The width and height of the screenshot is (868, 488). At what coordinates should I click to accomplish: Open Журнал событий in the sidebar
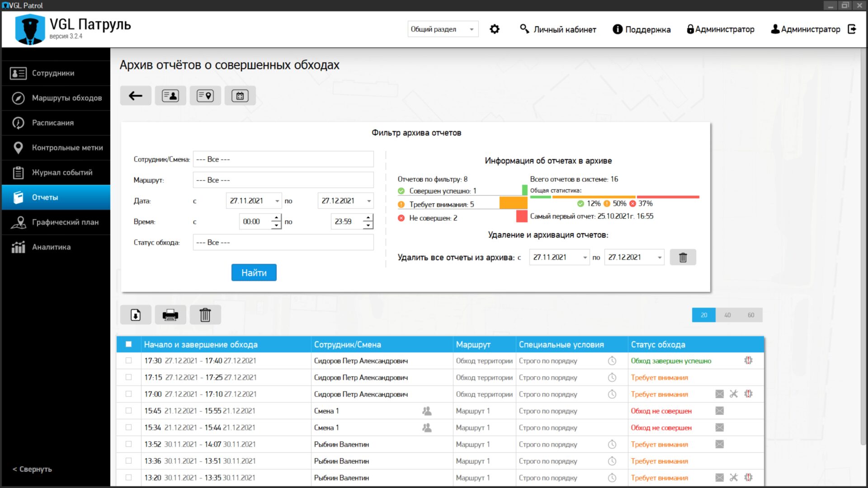pos(56,173)
